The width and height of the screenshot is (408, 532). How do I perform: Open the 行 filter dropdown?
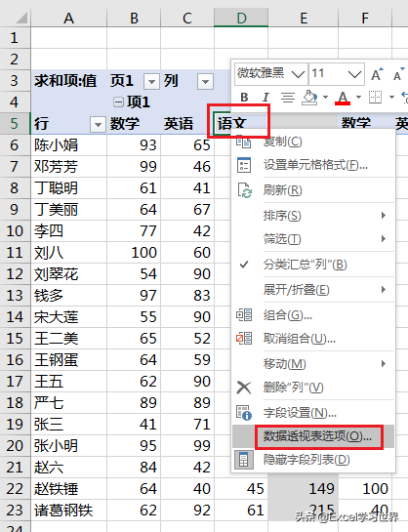98,125
